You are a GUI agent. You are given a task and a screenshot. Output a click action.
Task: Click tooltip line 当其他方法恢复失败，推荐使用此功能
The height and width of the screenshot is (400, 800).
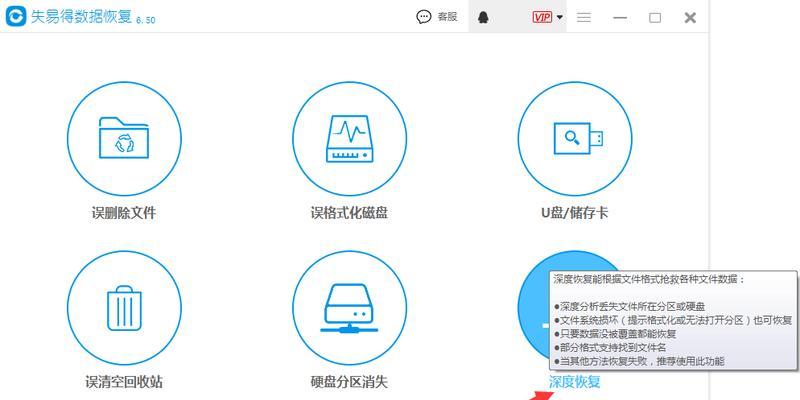click(x=639, y=362)
